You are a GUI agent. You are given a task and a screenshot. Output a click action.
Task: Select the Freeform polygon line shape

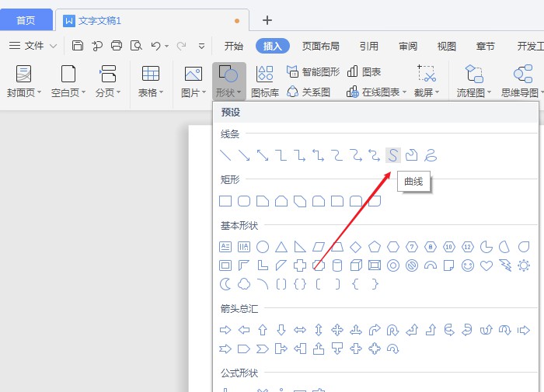point(411,155)
